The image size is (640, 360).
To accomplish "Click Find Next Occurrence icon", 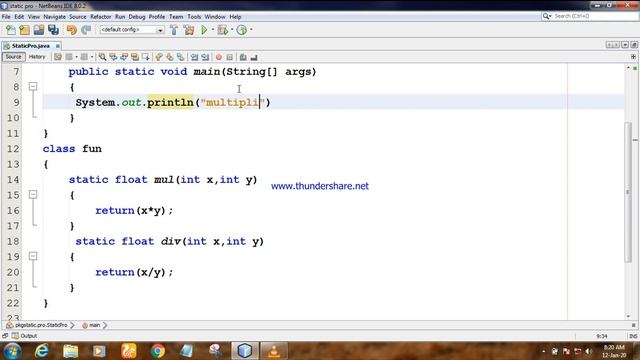I will pos(124,57).
